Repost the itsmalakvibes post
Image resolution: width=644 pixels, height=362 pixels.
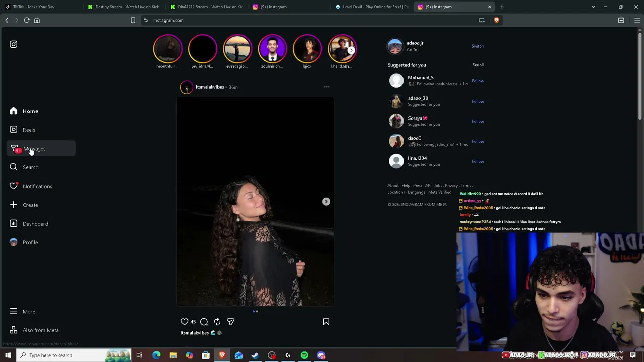click(217, 322)
